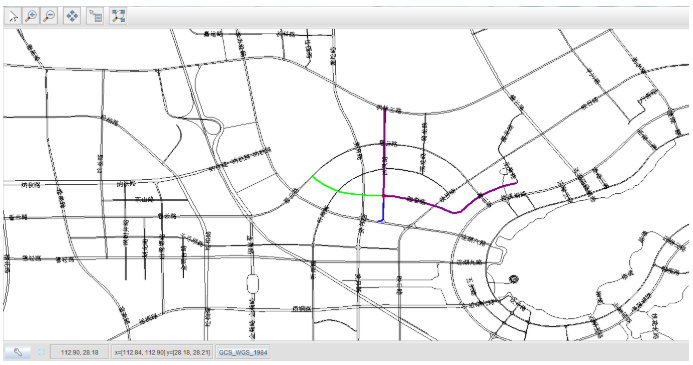Zoom to full map extent
Screen dimensions: 693x365
[x=118, y=16]
